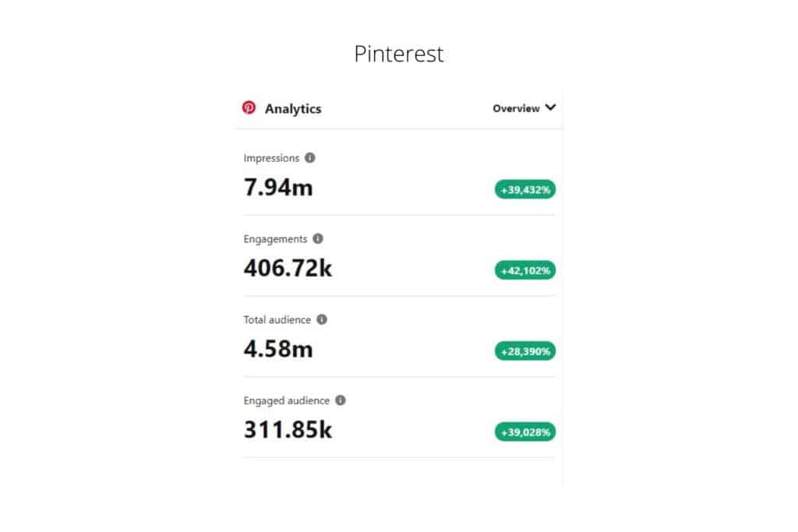Click the info icon beside Engaged audience

pos(341,400)
